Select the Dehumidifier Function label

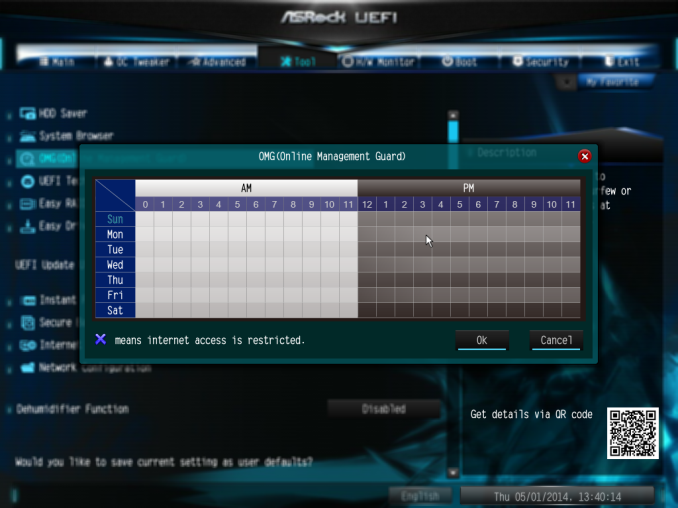tap(73, 409)
